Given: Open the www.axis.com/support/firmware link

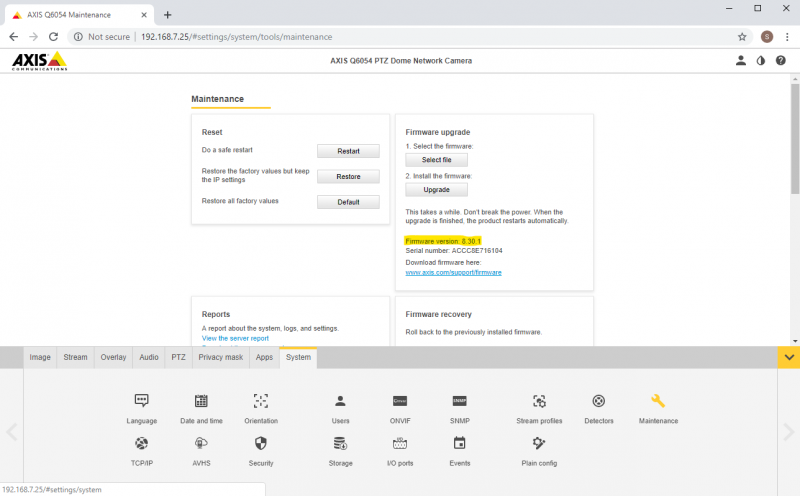Looking at the screenshot, I should (x=454, y=272).
